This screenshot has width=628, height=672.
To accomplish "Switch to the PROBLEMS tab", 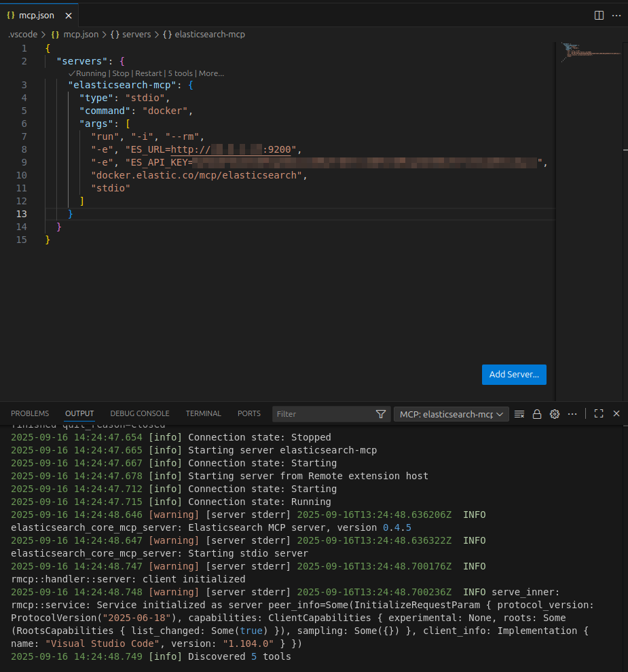I will [30, 413].
